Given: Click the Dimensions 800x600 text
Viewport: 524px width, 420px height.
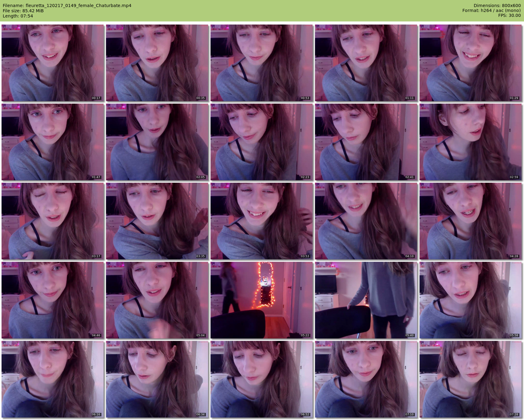Looking at the screenshot, I should pyautogui.click(x=497, y=6).
